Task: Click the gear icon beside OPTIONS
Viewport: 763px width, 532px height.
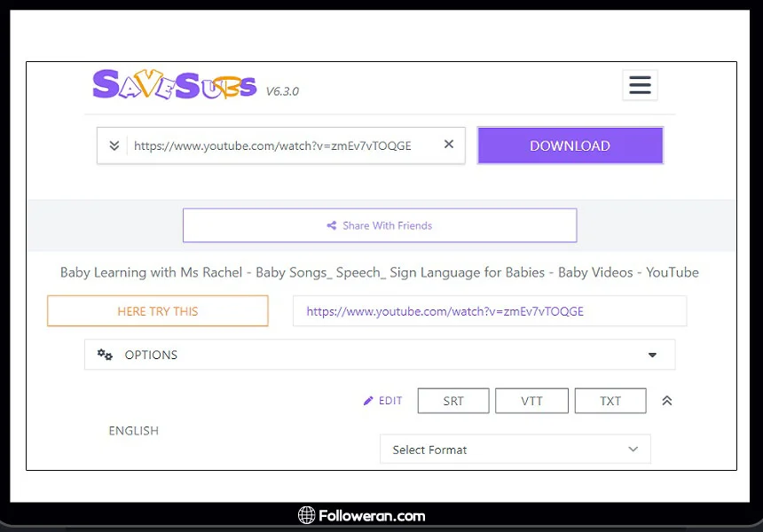Action: tap(105, 355)
